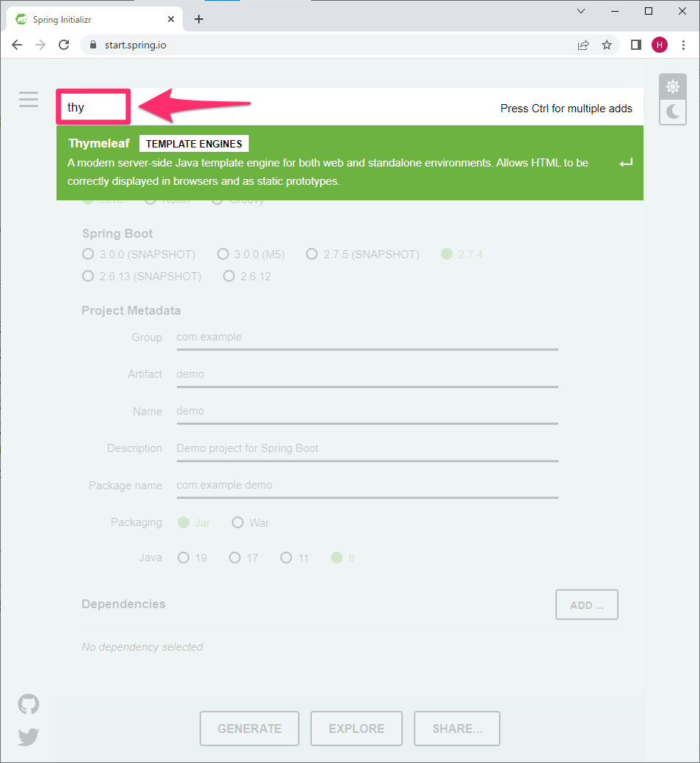Choose Jar packaging
The image size is (700, 763).
[x=194, y=522]
